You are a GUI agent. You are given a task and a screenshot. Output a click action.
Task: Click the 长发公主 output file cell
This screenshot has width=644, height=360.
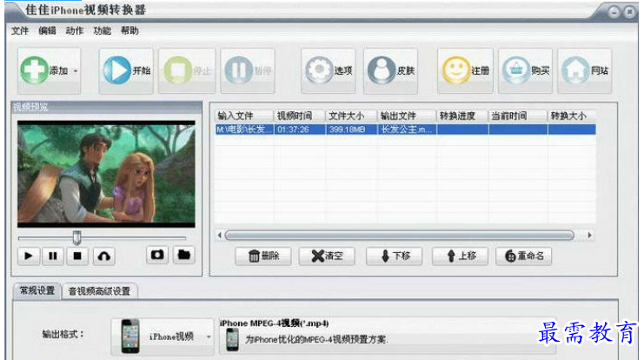click(x=407, y=130)
